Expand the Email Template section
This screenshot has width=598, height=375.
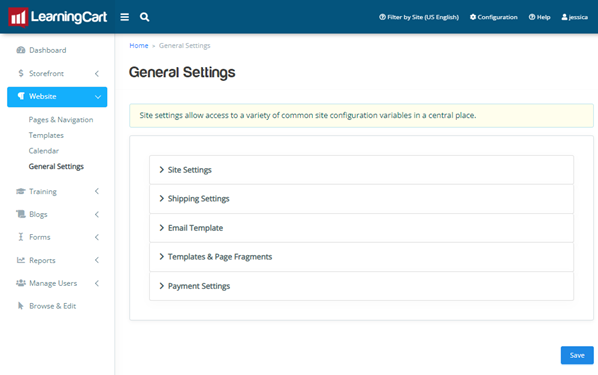click(361, 228)
